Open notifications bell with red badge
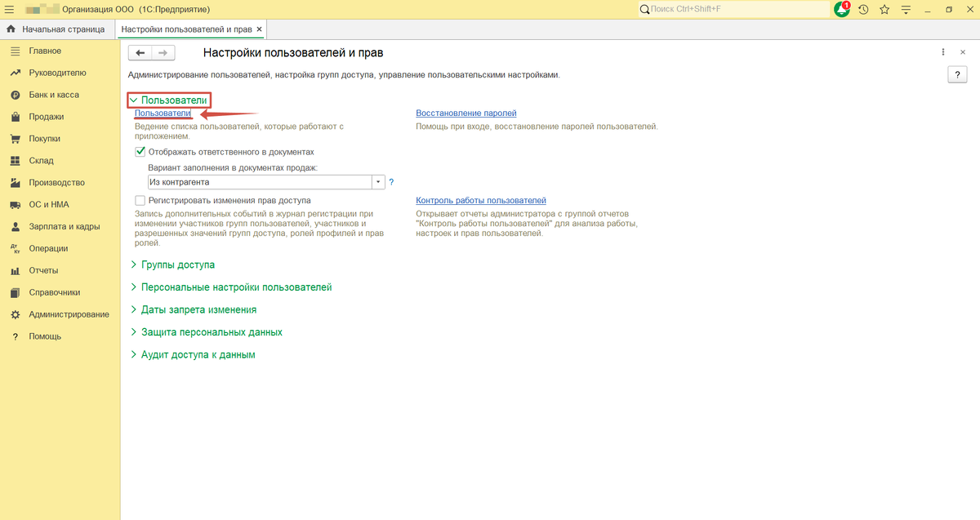The width and height of the screenshot is (980, 520). coord(842,10)
